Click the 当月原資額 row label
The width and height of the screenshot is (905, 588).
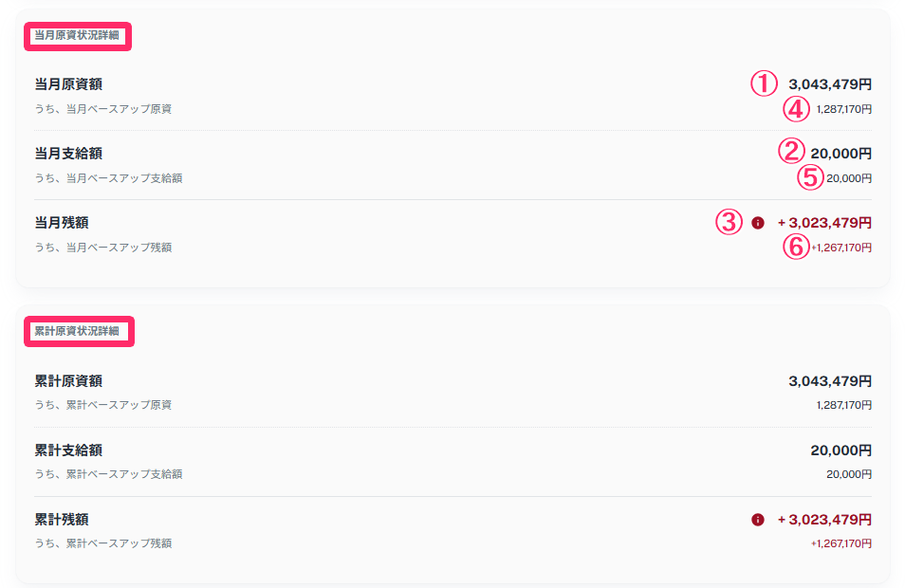tap(68, 84)
